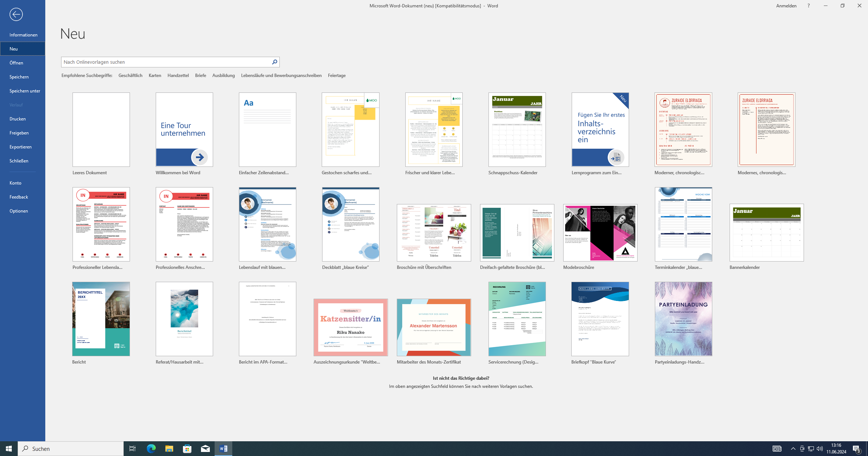Screen dimensions: 868x456
Task: Click the back arrow icon
Action: [16, 14]
